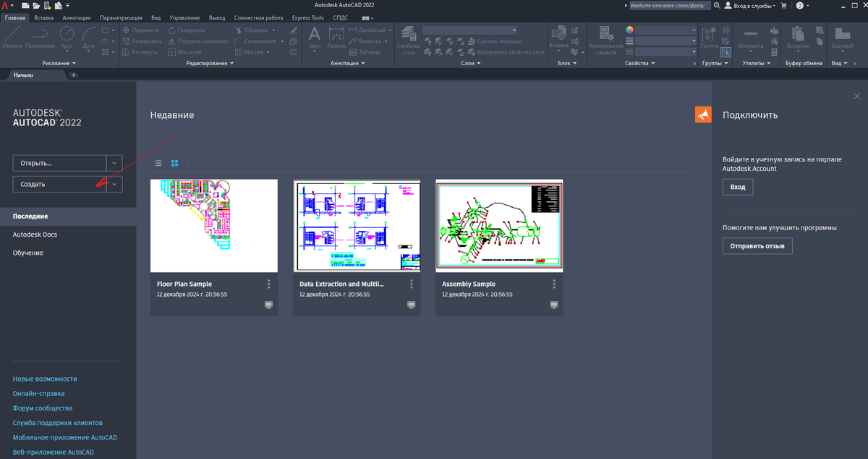
Task: Expand the Аннотации panel title
Action: pos(347,63)
